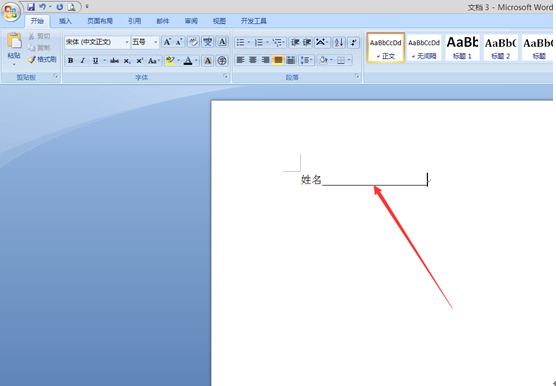This screenshot has height=386, width=556.
Task: Select the 开始 tab
Action: 37,21
